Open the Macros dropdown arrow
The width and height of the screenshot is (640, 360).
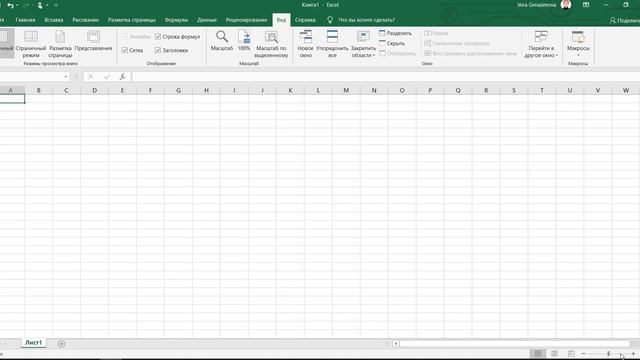pyautogui.click(x=578, y=55)
